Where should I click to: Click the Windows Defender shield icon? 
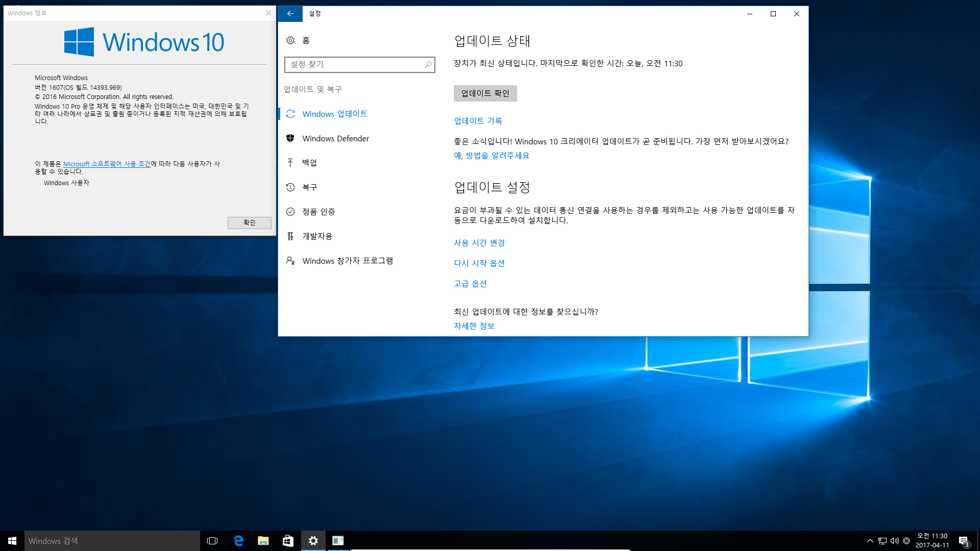tap(290, 138)
